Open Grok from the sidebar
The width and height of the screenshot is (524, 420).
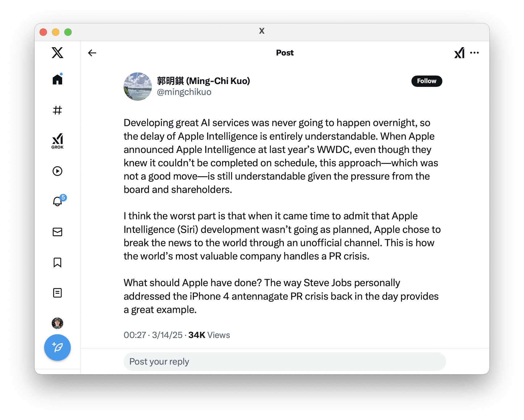coord(57,141)
